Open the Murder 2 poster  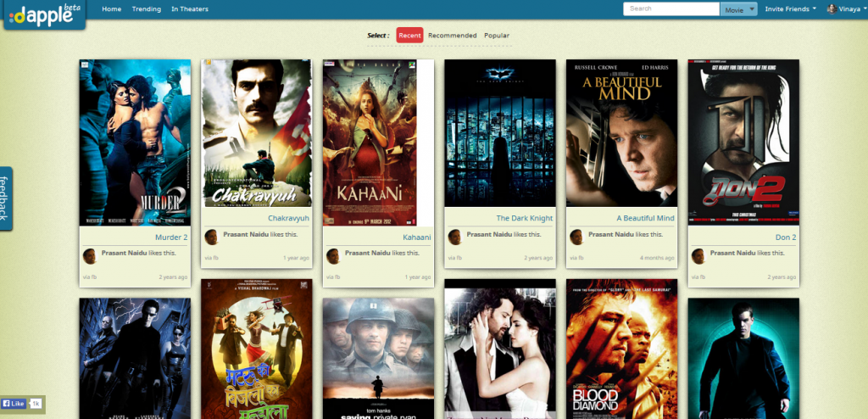(x=135, y=142)
